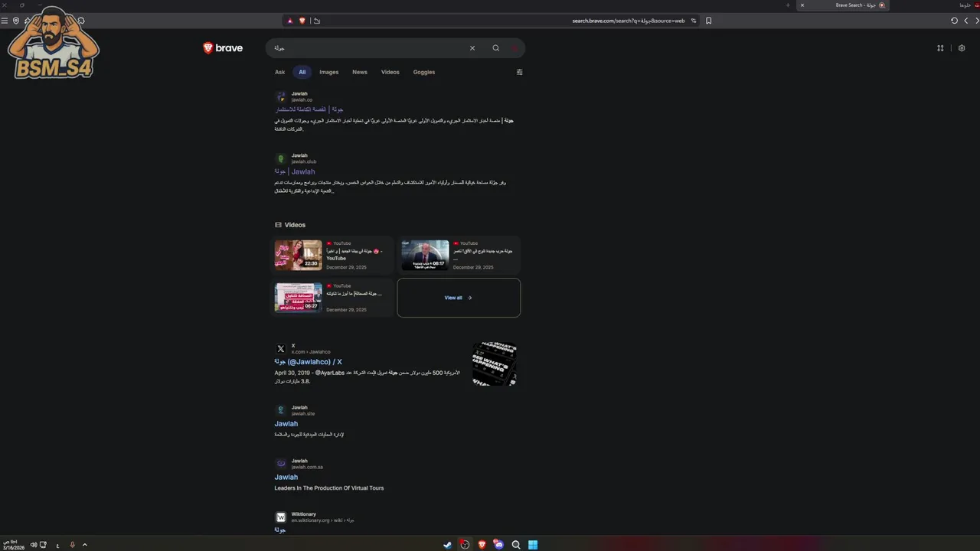The width and height of the screenshot is (980, 551).
Task: Click the X favicon on the x.com result
Action: (x=281, y=349)
